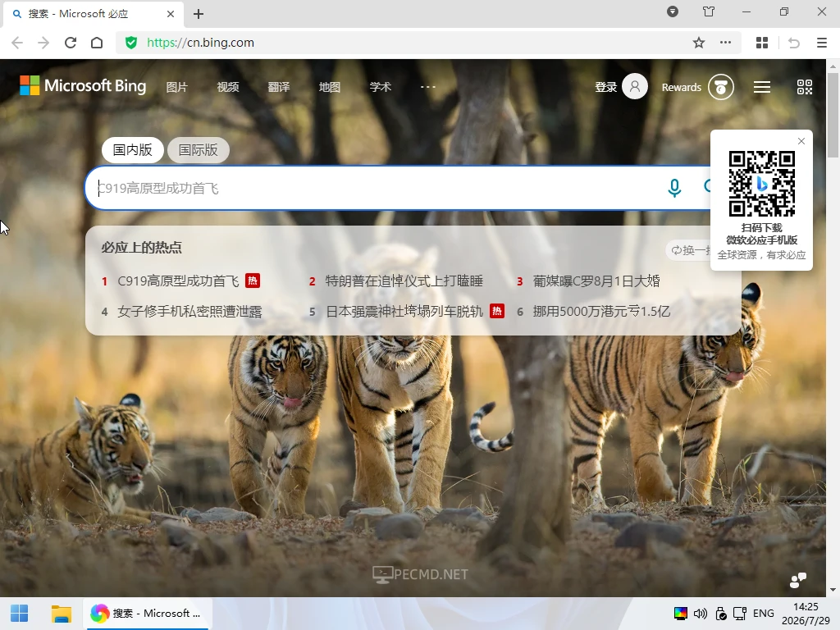Click the page vertical scrollbar thumb
This screenshot has width=840, height=630.
[833, 115]
